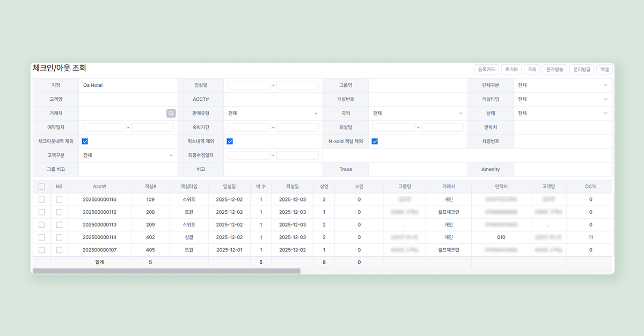
Task: Click the DC% column header
Action: pos(590,186)
